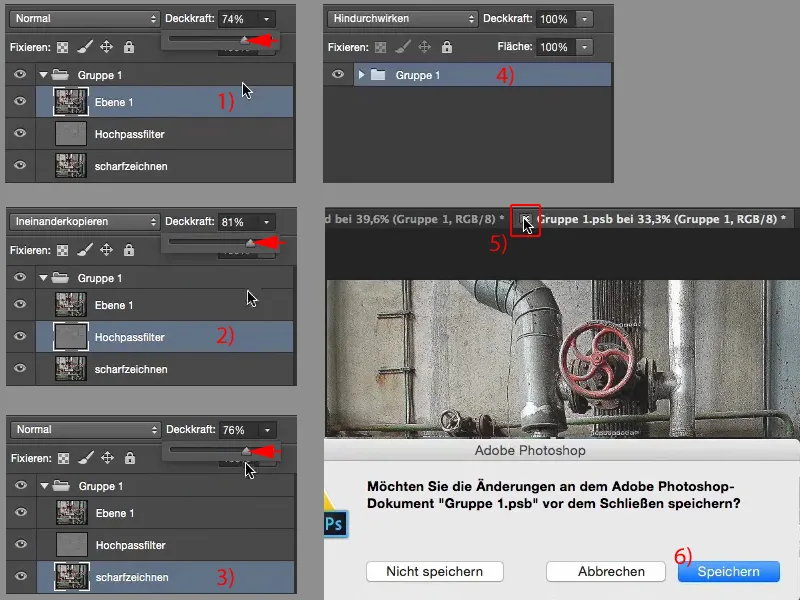
Task: Lock position move icon in 74% opacity panel
Action: point(106,47)
